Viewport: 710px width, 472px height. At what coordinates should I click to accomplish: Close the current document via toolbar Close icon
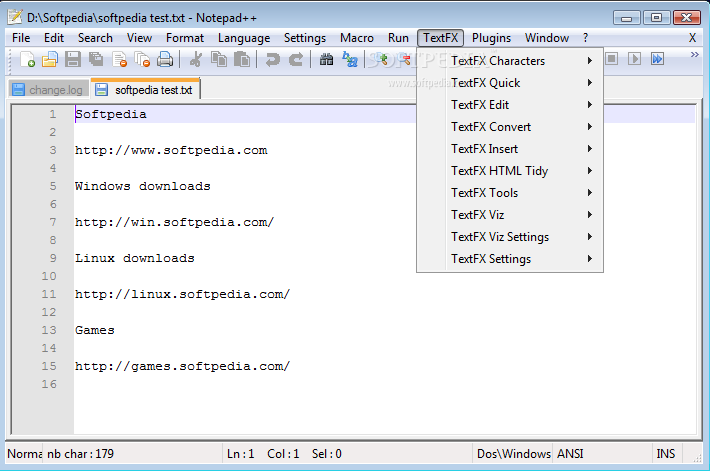(x=119, y=59)
